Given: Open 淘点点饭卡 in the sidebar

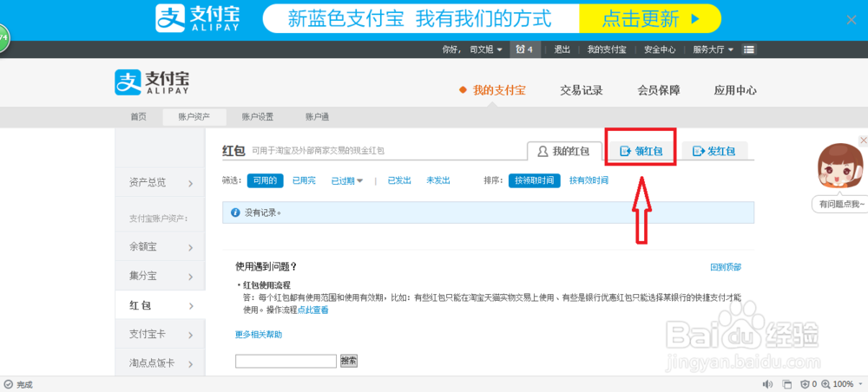Looking at the screenshot, I should click(160, 363).
